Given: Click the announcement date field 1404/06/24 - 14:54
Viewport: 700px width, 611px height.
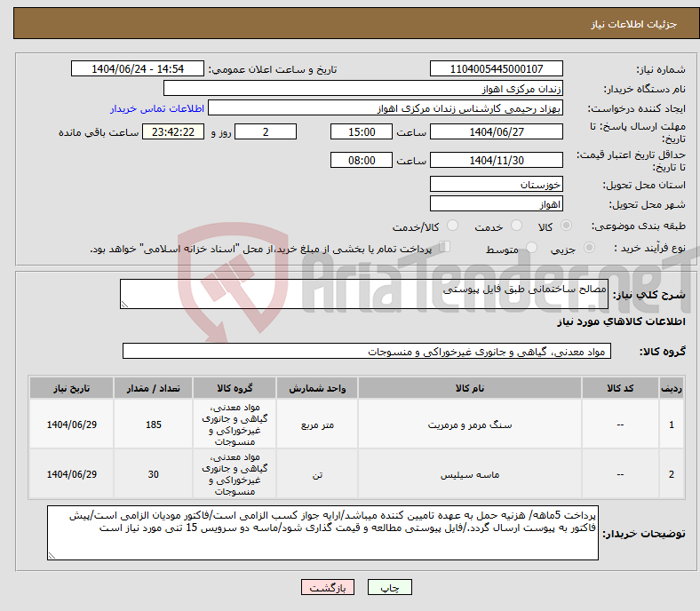Looking at the screenshot, I should [138, 68].
